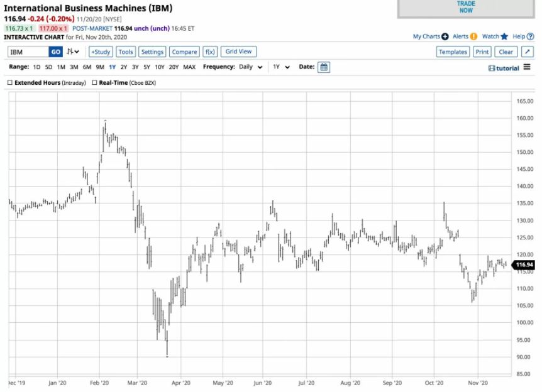Open My Charts link

pyautogui.click(x=426, y=36)
